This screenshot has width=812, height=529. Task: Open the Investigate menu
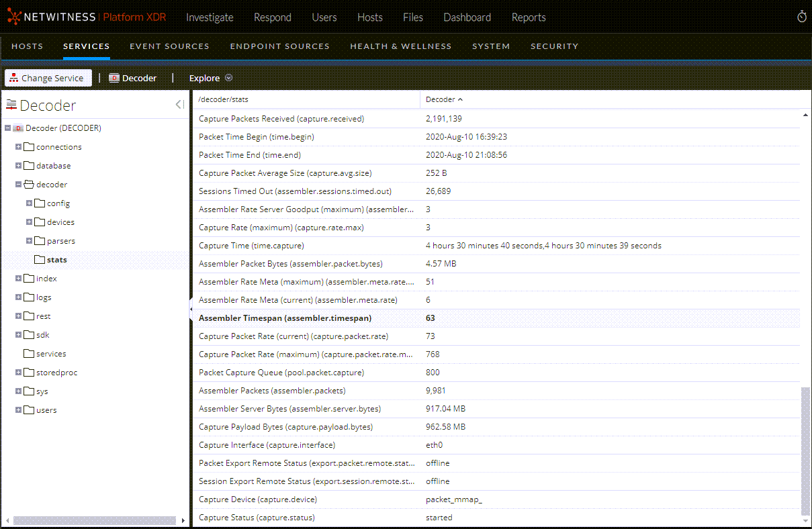209,17
